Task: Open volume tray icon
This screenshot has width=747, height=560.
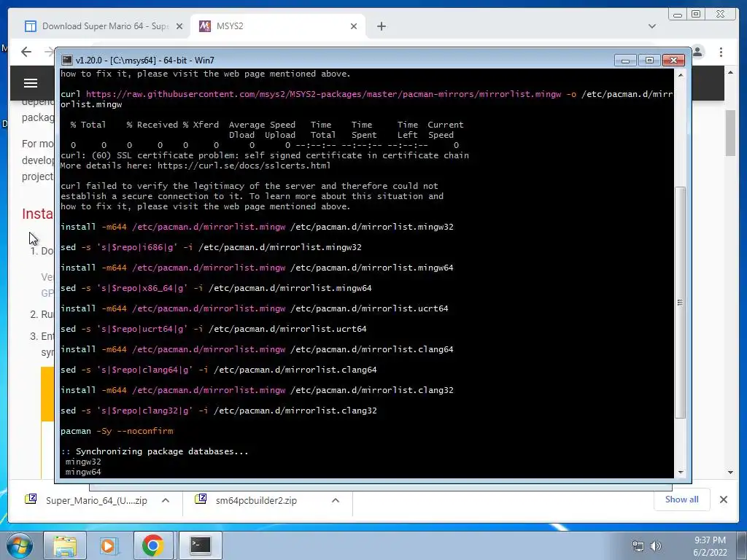Action: pyautogui.click(x=656, y=546)
